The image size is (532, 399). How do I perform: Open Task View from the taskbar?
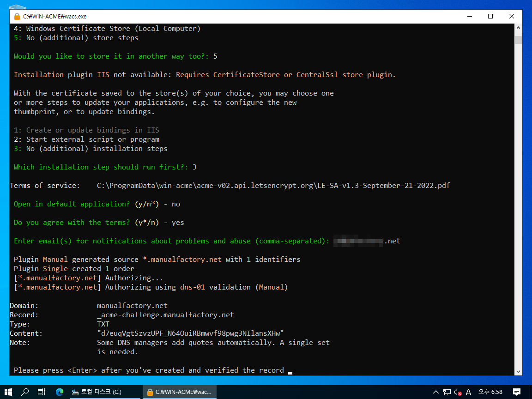pos(42,392)
